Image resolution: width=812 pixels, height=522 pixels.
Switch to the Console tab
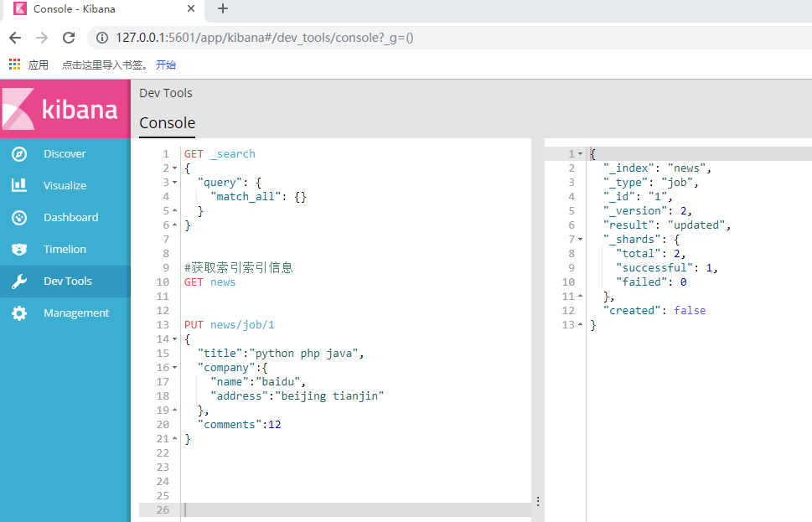166,122
